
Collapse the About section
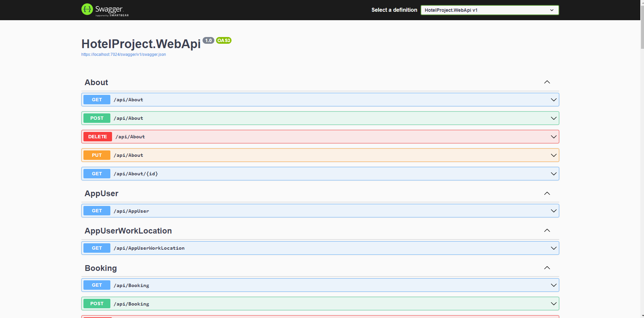(x=547, y=82)
